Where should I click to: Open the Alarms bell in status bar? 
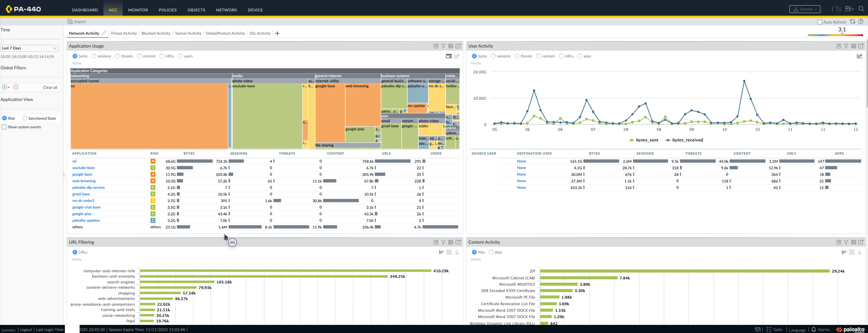(814, 329)
